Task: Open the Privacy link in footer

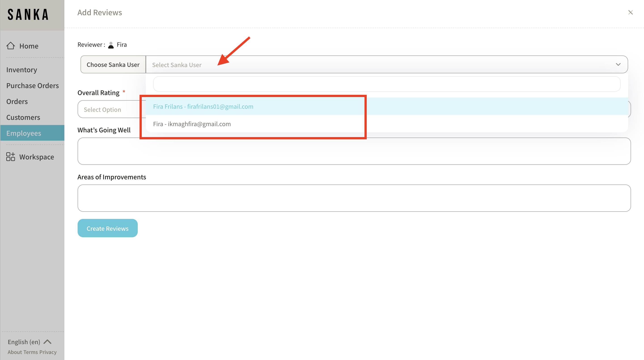Action: point(48,352)
